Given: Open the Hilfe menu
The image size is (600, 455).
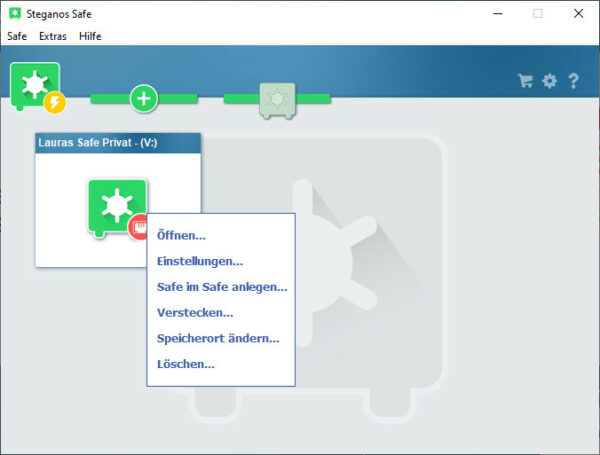Looking at the screenshot, I should [x=90, y=36].
